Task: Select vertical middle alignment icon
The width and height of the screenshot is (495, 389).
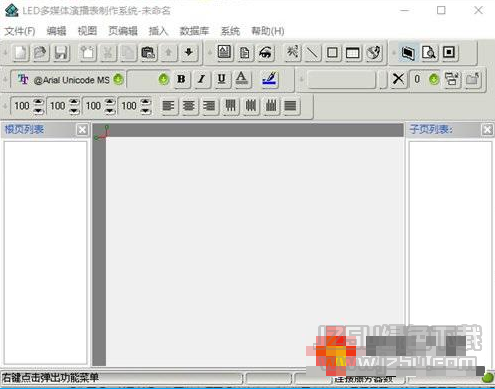Action: tap(251, 106)
